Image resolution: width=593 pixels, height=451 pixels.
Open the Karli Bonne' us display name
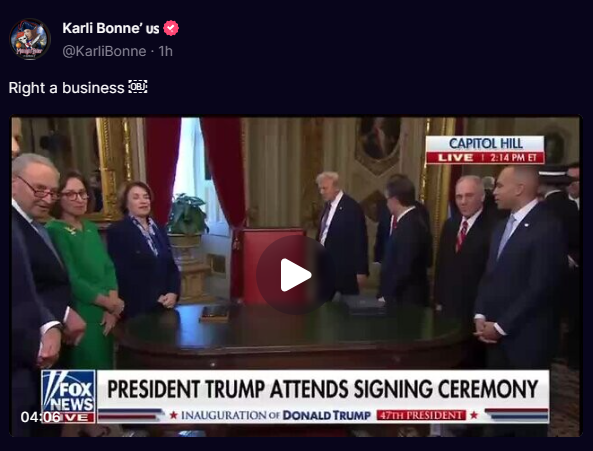coord(111,28)
